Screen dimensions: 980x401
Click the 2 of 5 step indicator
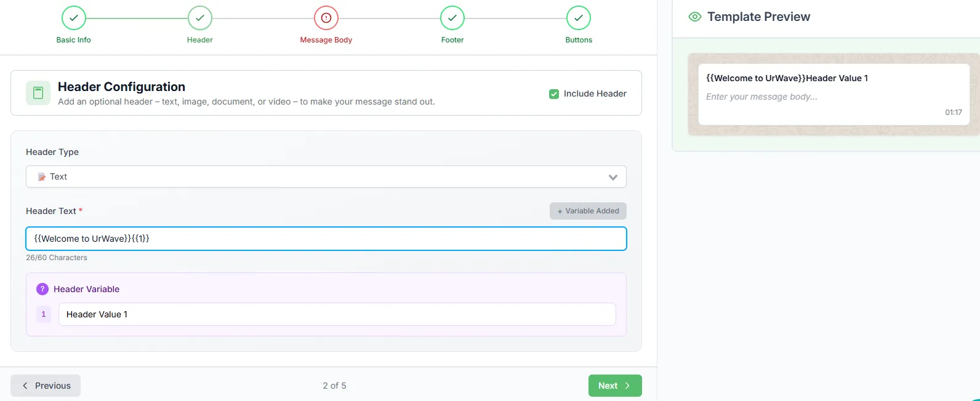pyautogui.click(x=334, y=386)
